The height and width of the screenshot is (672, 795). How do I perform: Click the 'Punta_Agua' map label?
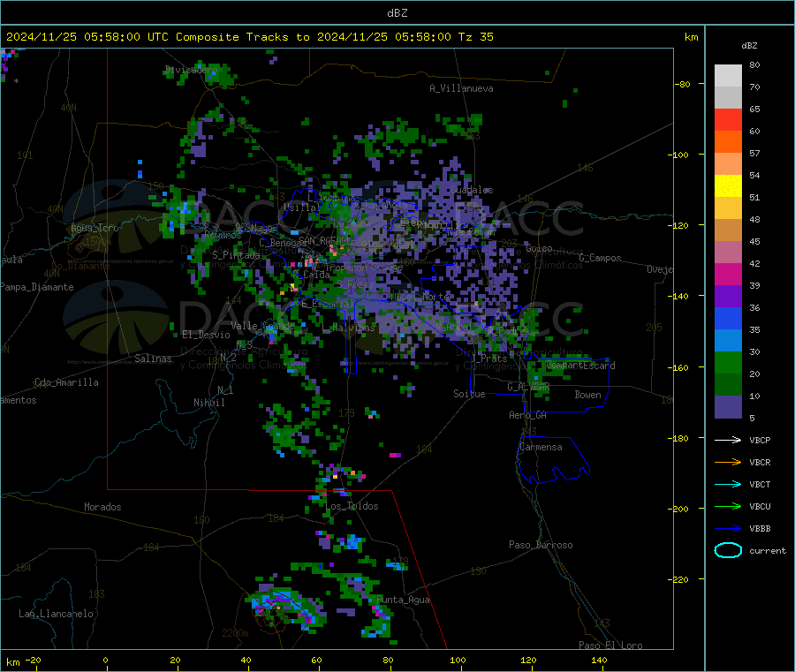point(403,600)
